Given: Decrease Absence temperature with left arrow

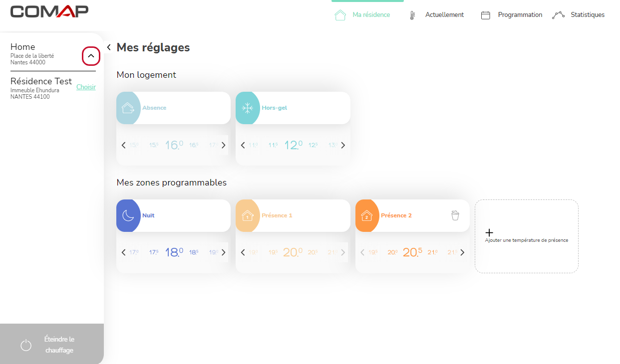Looking at the screenshot, I should click(123, 145).
